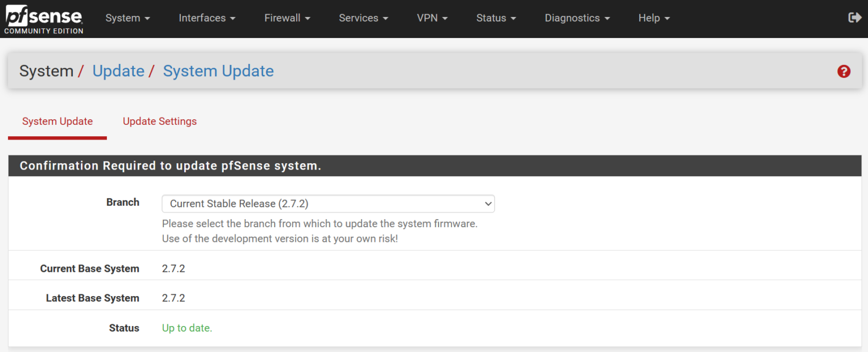
Task: Expand the chevron next to System menu
Action: 147,18
